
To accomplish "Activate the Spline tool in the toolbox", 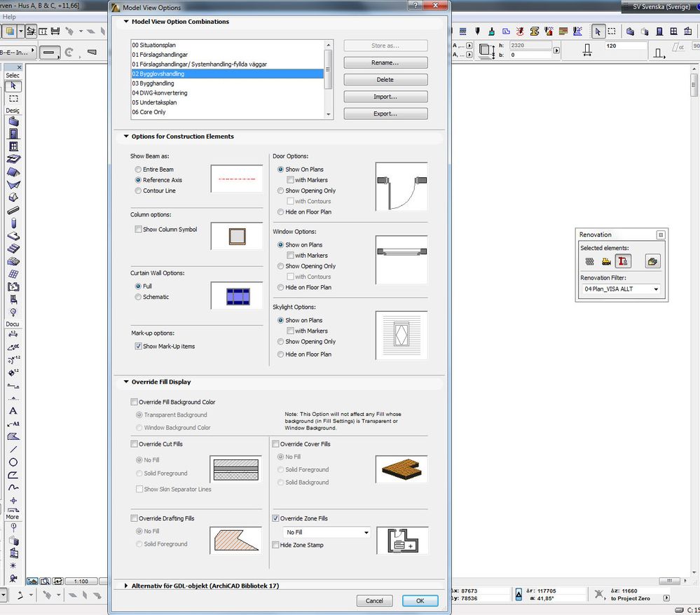I will click(13, 488).
